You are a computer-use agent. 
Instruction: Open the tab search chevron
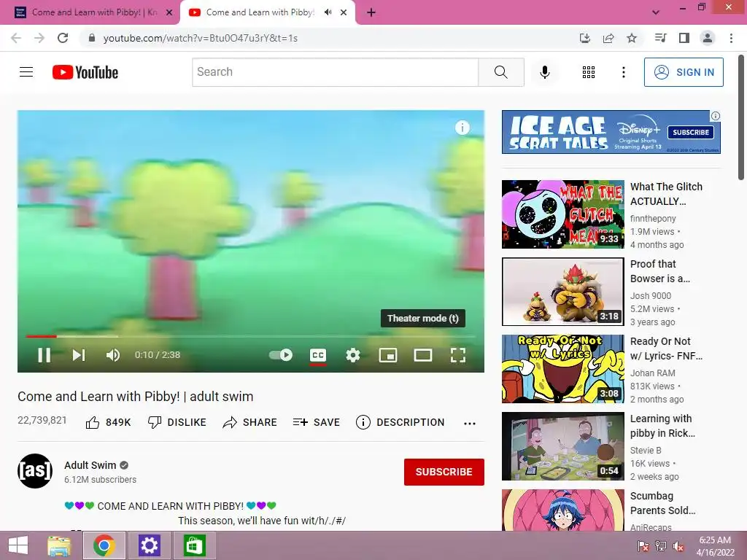[656, 12]
